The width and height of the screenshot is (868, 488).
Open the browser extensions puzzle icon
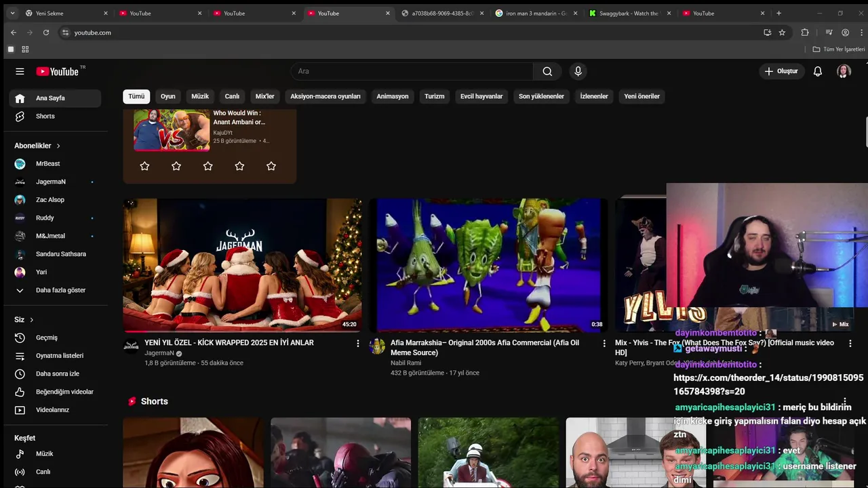click(x=805, y=33)
